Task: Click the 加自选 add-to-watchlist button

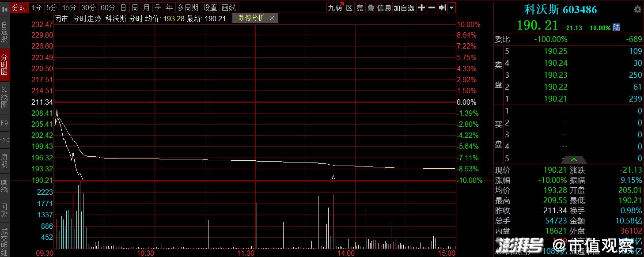Action: click(x=404, y=8)
